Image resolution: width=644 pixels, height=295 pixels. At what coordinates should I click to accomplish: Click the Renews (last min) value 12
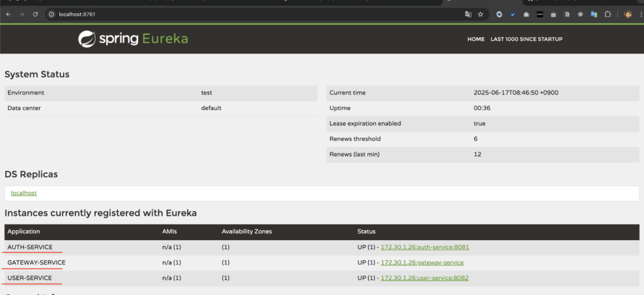(477, 155)
